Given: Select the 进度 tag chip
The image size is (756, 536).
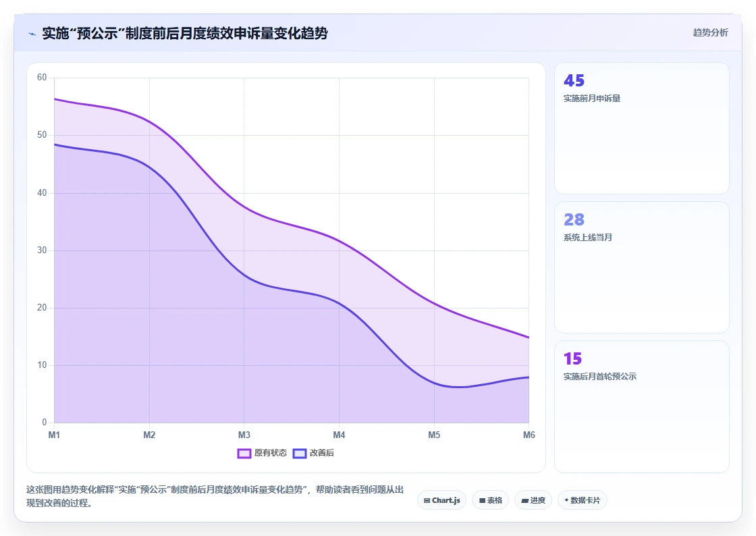Looking at the screenshot, I should 533,500.
